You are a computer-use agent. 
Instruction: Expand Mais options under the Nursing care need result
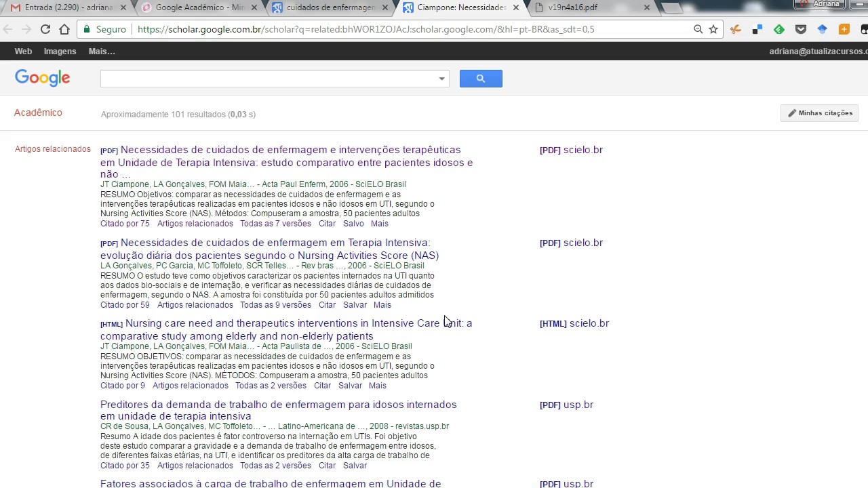click(378, 386)
